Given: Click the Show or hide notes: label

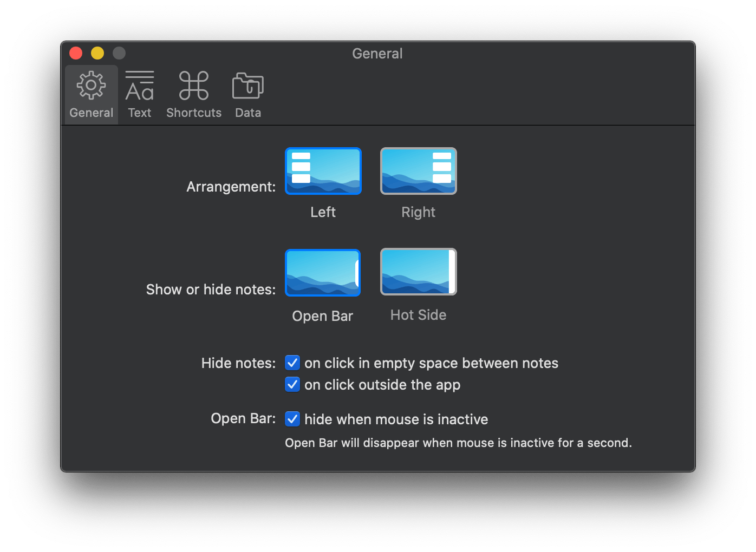Looking at the screenshot, I should (x=211, y=290).
